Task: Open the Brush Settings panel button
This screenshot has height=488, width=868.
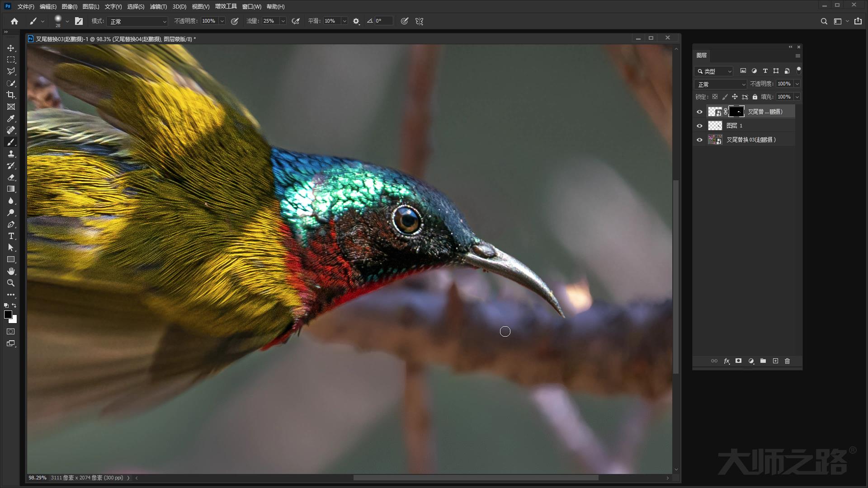Action: (x=79, y=21)
